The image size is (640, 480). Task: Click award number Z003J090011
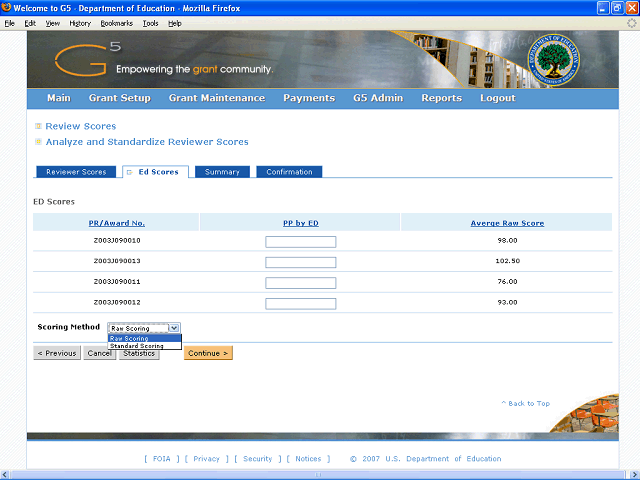[x=117, y=282]
